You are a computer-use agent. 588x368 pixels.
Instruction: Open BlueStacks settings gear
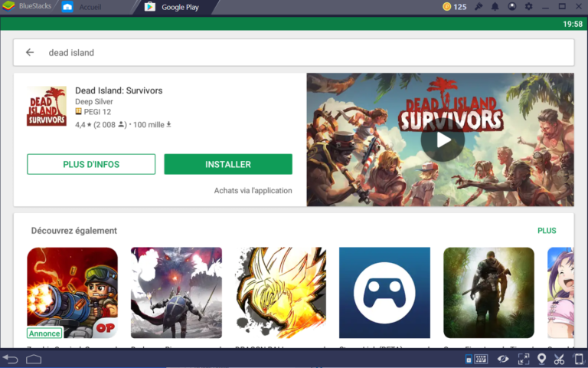pos(528,6)
